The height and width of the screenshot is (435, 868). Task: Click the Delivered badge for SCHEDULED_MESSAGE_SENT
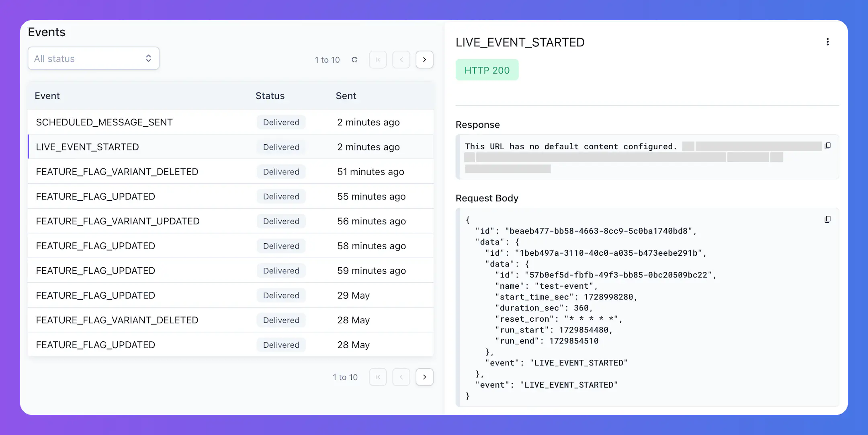pos(280,122)
